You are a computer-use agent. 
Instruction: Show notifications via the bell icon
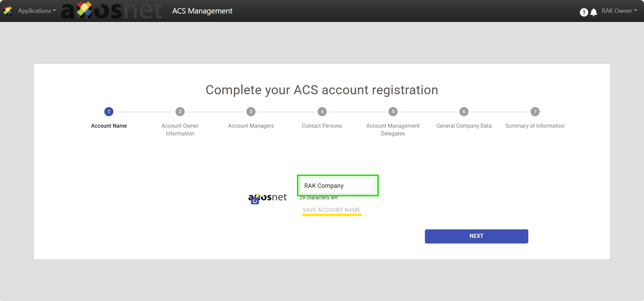(x=594, y=12)
